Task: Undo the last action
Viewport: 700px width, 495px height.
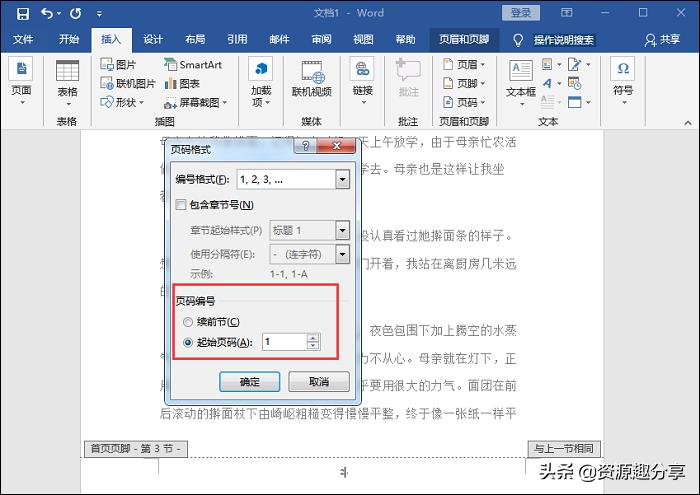Action: tap(47, 13)
